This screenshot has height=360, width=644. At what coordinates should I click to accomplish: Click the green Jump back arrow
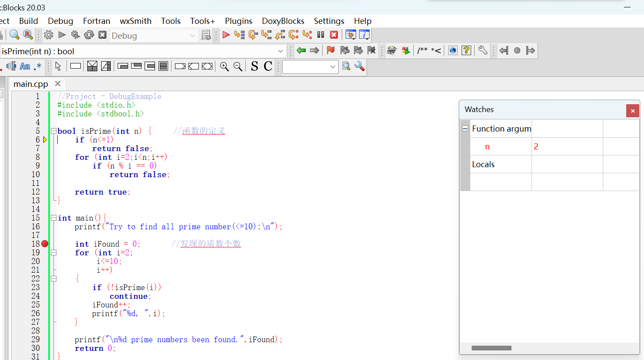coord(301,50)
